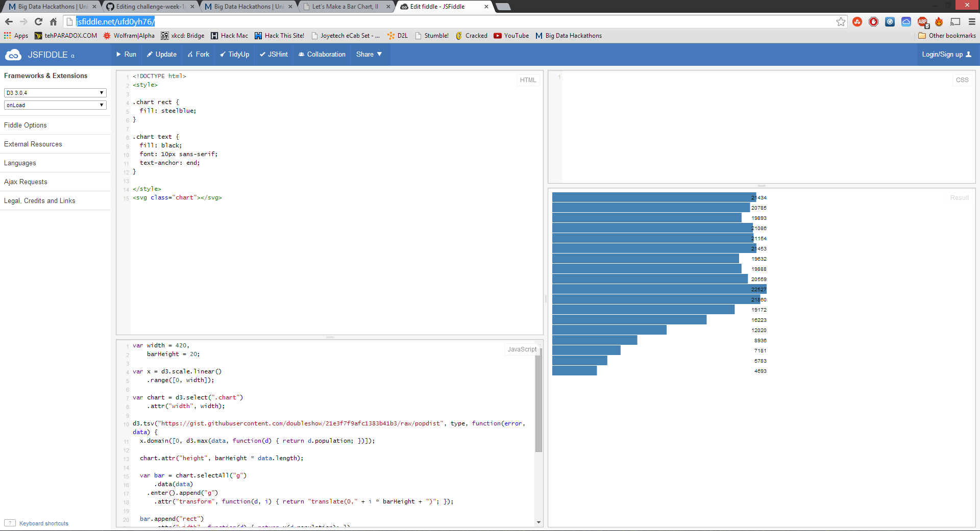The image size is (980, 531).
Task: Open the tehPARADOX.COM bookmark
Action: click(66, 36)
